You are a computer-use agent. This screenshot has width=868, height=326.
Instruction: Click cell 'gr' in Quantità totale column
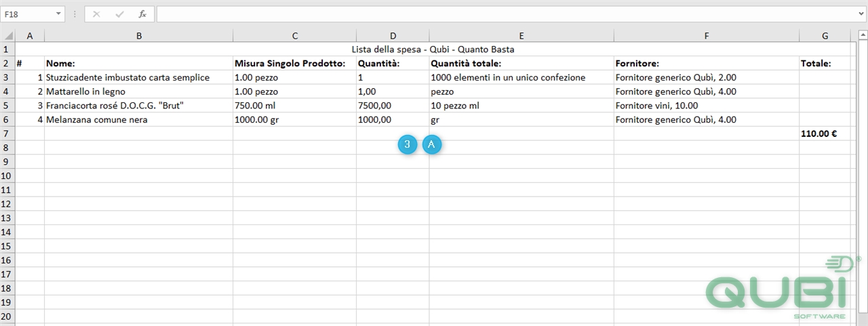click(x=521, y=120)
